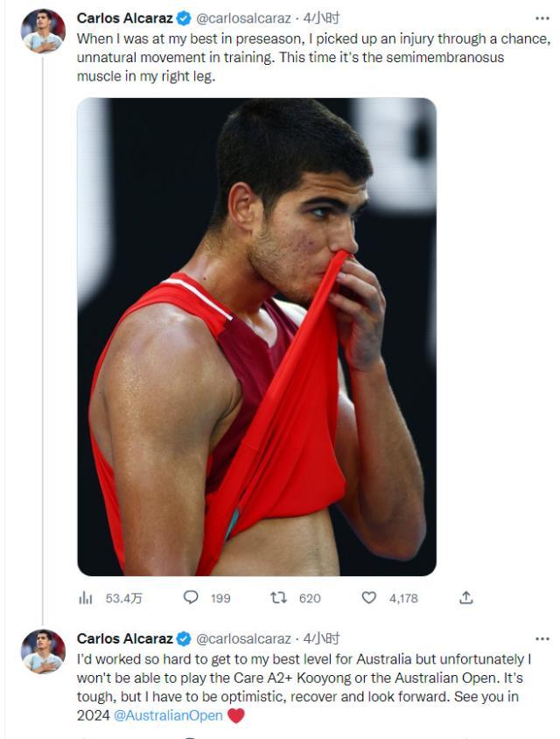560x739 pixels.
Task: Open the @carlosalcaraz handle in the first tweet
Action: click(243, 18)
